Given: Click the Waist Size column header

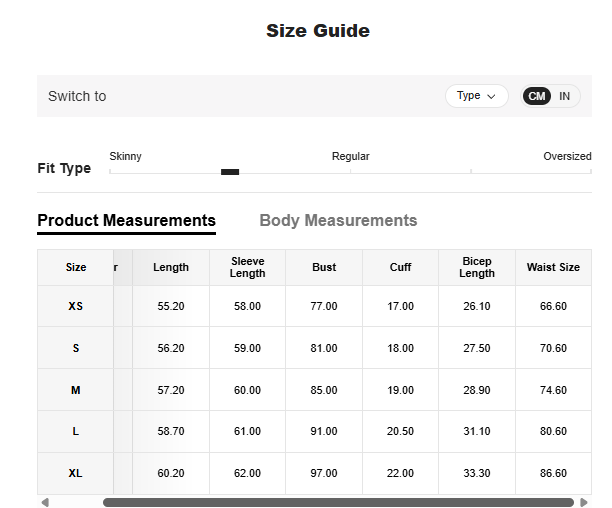Looking at the screenshot, I should pos(553,267).
